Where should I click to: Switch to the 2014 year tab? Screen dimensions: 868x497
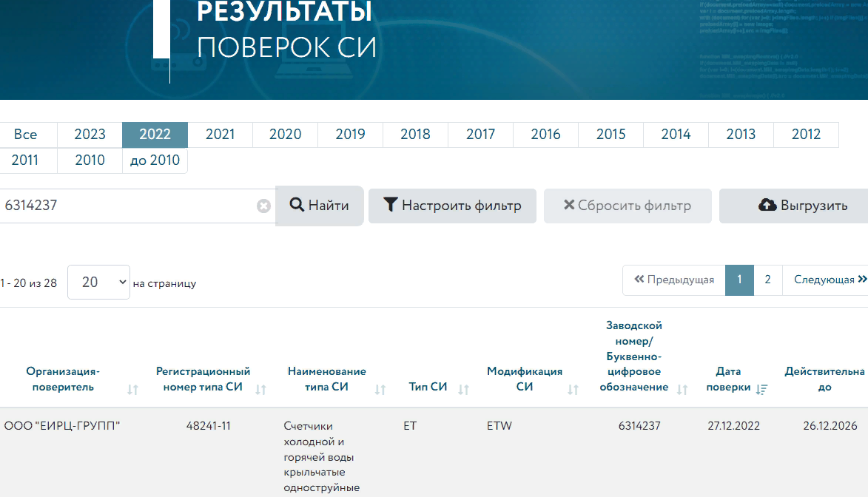coord(676,135)
